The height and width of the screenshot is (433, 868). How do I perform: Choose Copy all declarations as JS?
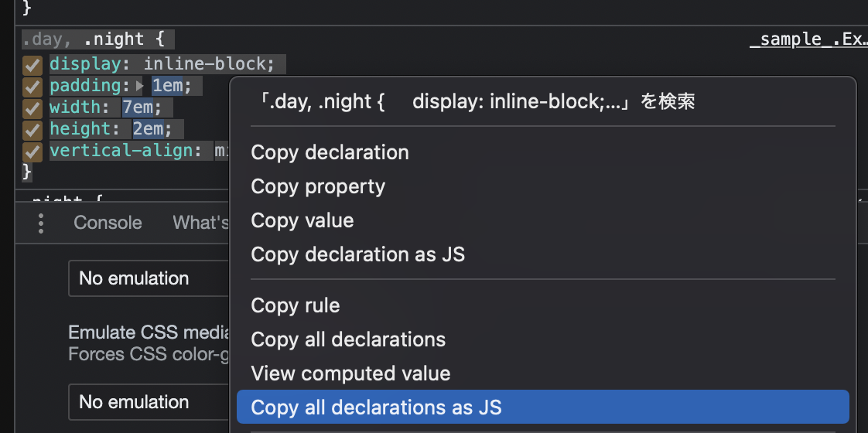click(377, 407)
